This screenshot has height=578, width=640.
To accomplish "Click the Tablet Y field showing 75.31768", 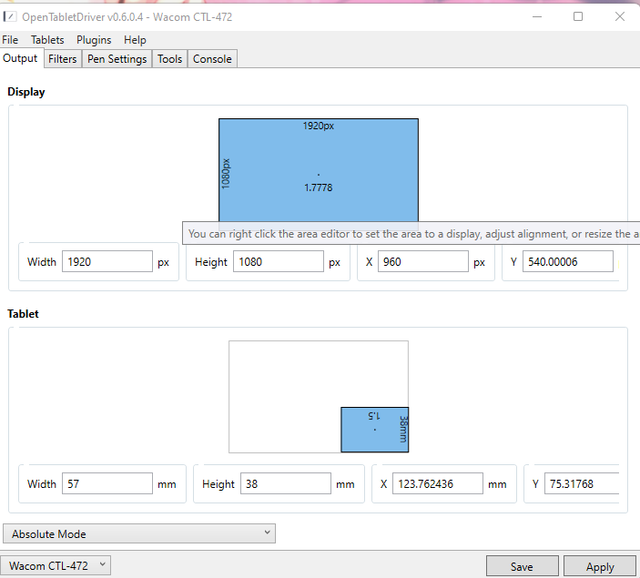I will click(x=582, y=484).
